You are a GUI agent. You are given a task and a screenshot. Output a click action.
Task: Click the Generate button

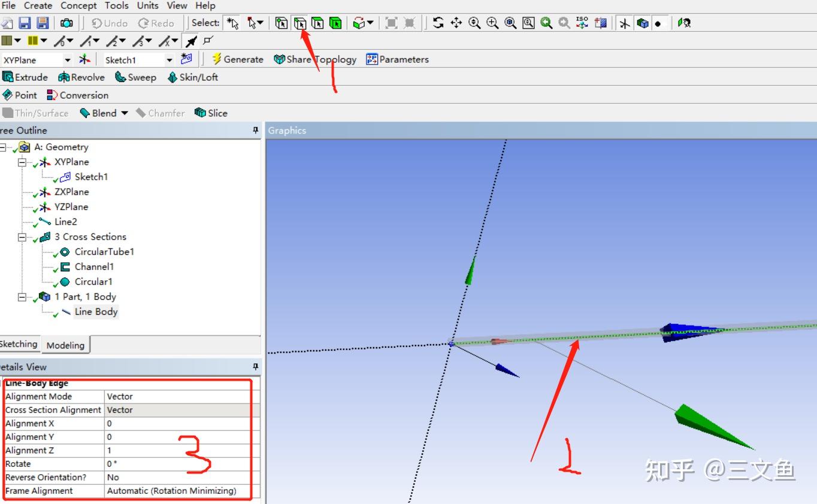click(x=238, y=59)
